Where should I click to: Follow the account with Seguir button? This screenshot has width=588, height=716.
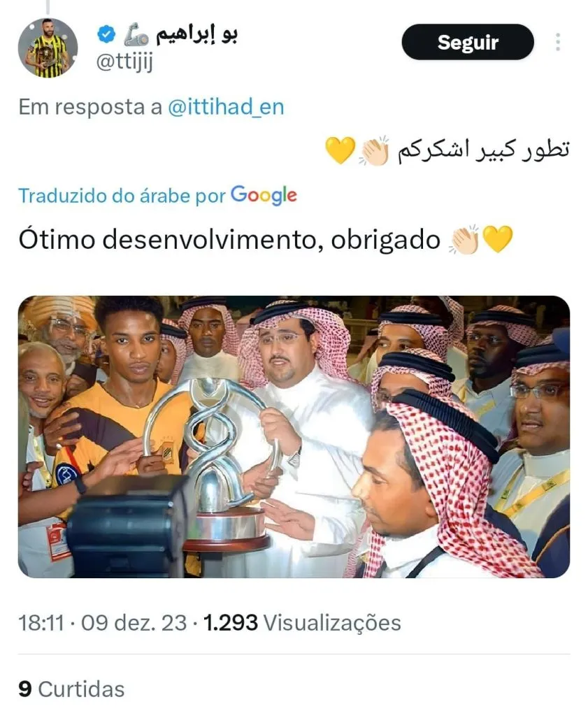(468, 42)
